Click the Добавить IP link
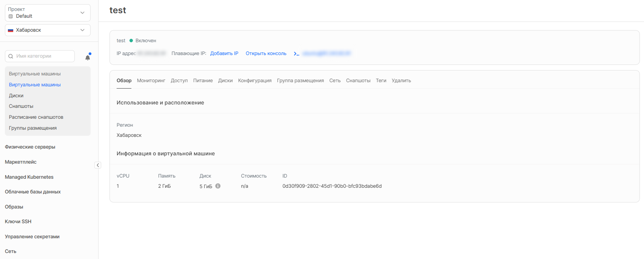644x259 pixels. (224, 54)
